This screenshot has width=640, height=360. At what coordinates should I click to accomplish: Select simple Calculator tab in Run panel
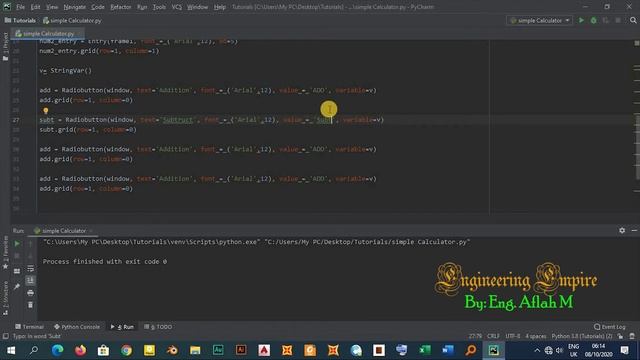click(x=64, y=231)
